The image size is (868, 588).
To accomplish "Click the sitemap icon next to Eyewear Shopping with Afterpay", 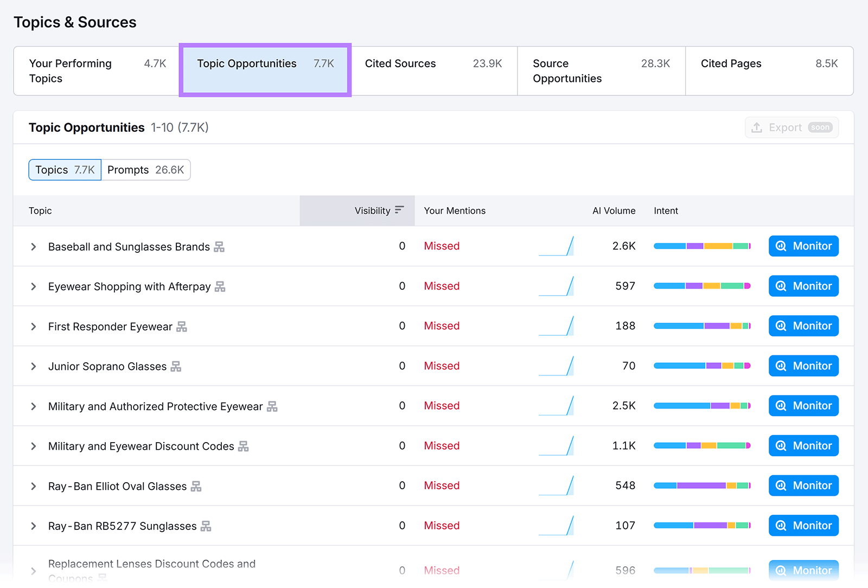I will [220, 286].
